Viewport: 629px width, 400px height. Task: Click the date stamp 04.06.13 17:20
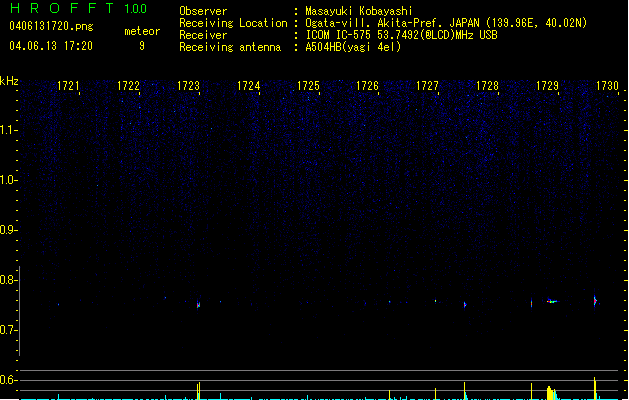click(x=51, y=46)
